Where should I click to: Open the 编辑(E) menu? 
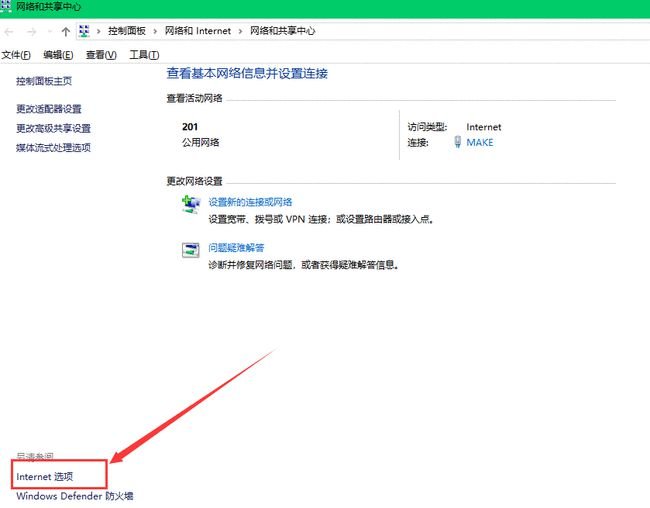point(58,55)
